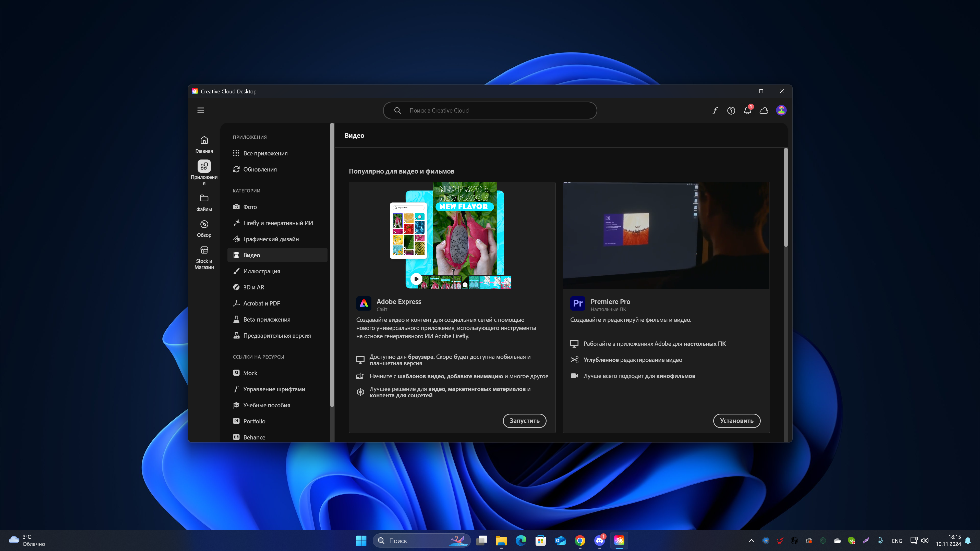Screen dimensions: 980x551
Task: Open Учебные пособия link
Action: [277, 405]
